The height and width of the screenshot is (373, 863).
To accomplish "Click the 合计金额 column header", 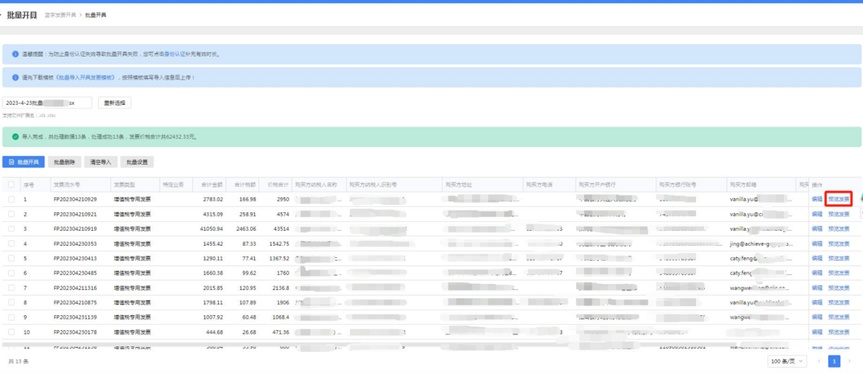I will point(212,185).
